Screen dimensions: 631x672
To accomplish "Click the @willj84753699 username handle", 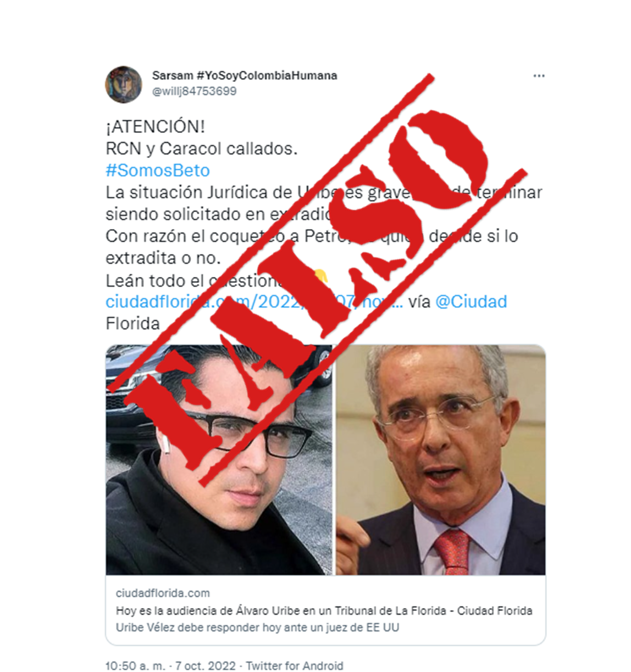I will pos(195,91).
